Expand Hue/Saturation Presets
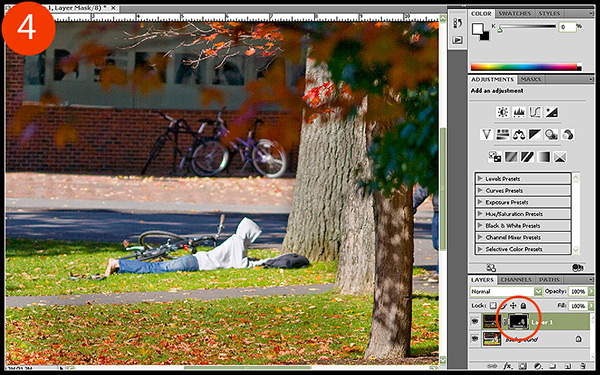 (479, 214)
